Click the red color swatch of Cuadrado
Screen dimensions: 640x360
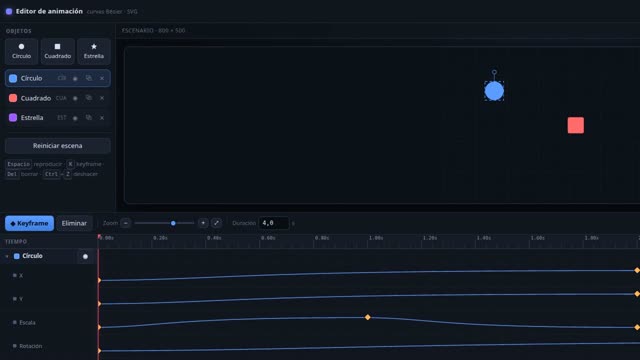[13, 98]
